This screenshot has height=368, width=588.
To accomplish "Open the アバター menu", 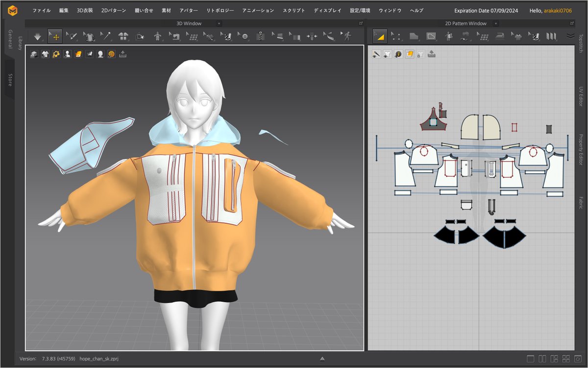I will [189, 10].
